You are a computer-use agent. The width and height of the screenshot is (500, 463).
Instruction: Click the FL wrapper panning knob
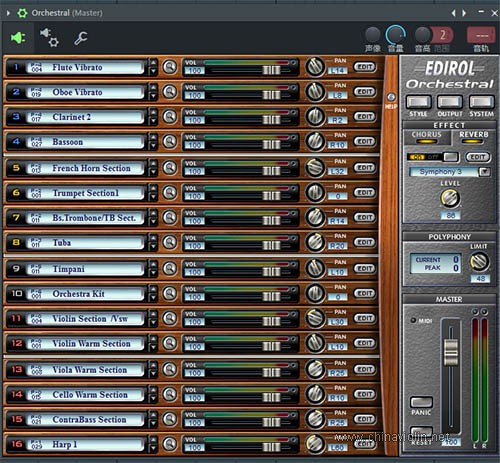(372, 35)
